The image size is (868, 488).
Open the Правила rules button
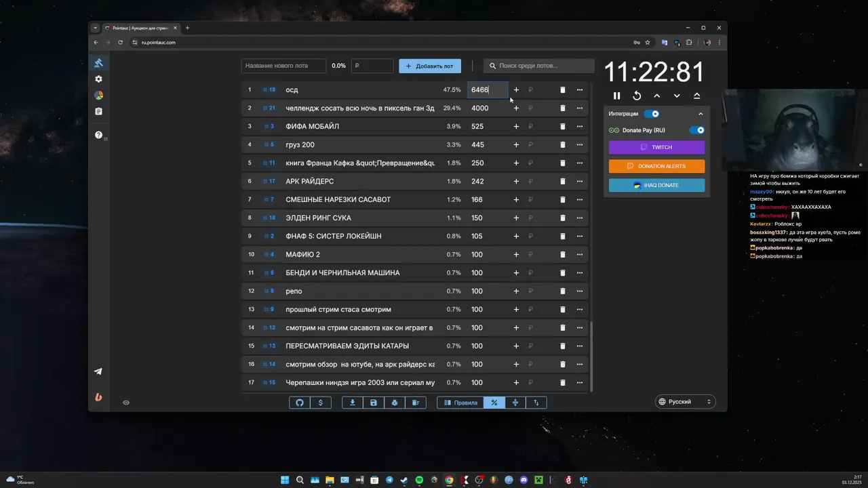(460, 403)
